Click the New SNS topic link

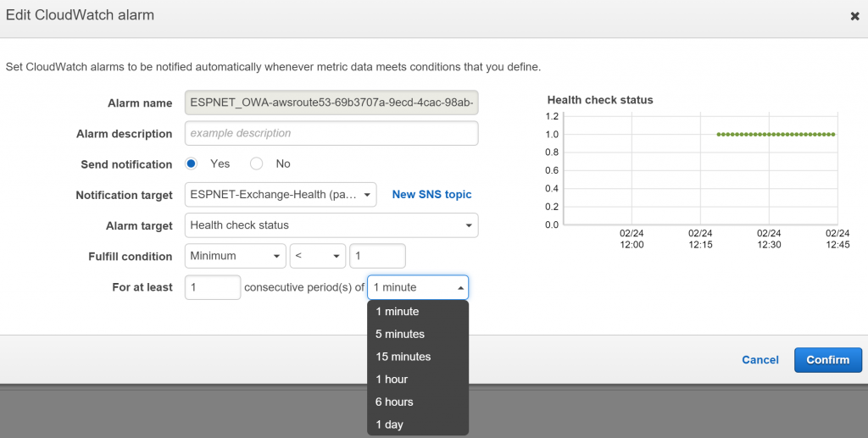click(431, 195)
